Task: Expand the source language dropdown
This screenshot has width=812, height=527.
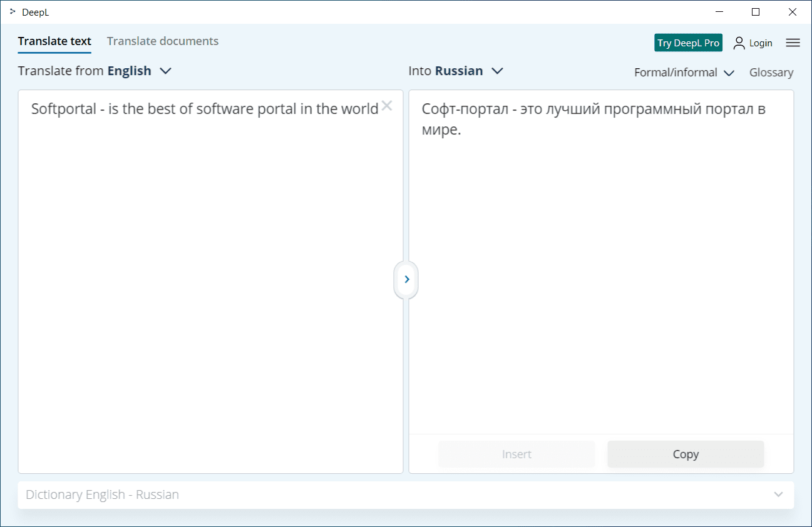Action: [x=165, y=71]
